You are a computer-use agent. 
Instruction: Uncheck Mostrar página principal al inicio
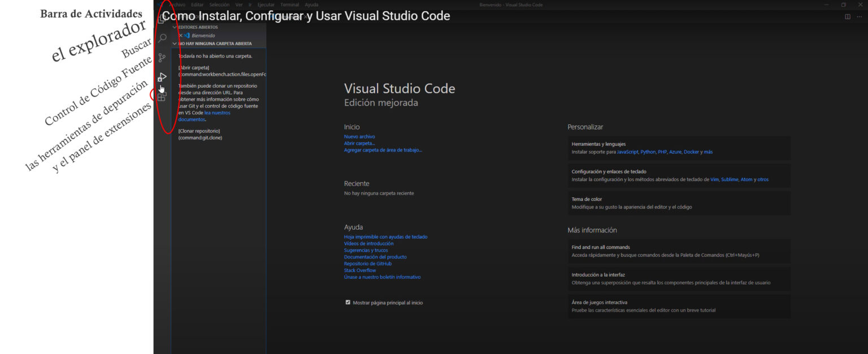(x=348, y=303)
